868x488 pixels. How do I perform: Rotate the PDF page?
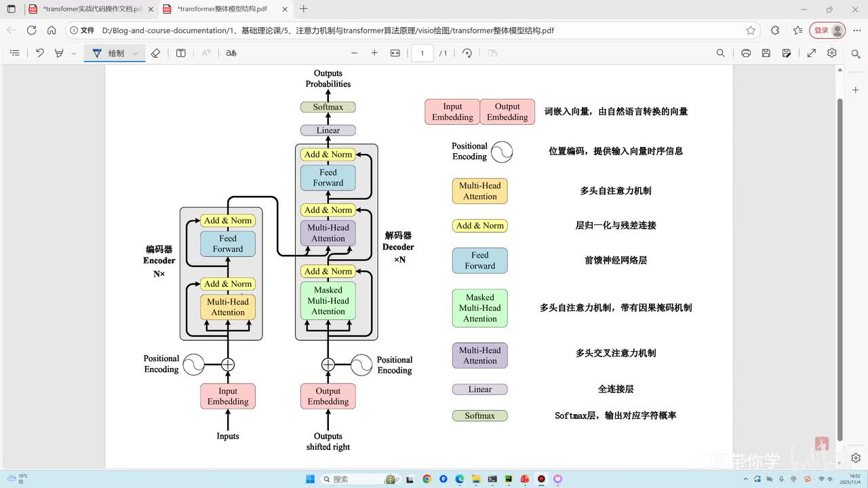click(467, 53)
